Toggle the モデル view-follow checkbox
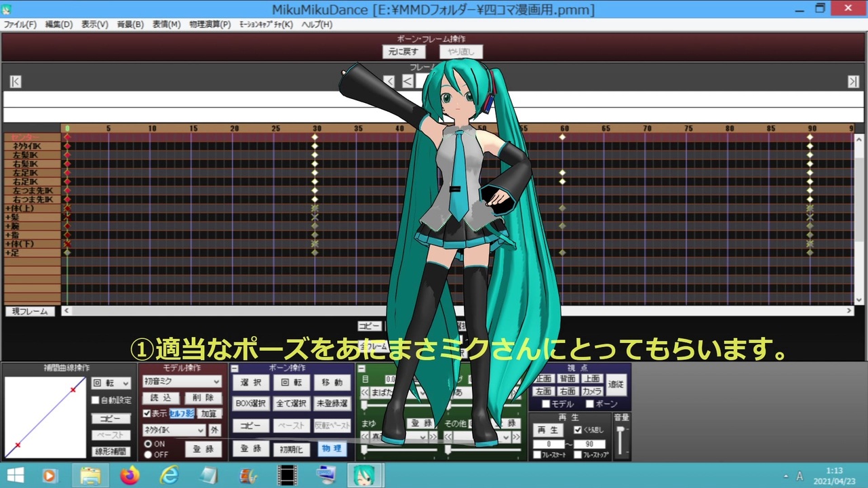The image size is (868, 488). coord(547,404)
